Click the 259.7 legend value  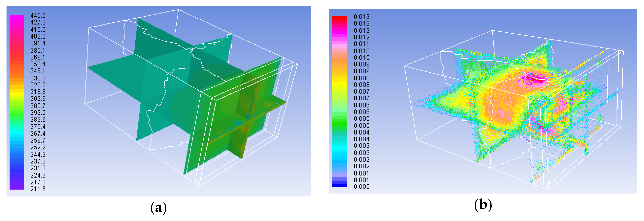click(x=38, y=140)
